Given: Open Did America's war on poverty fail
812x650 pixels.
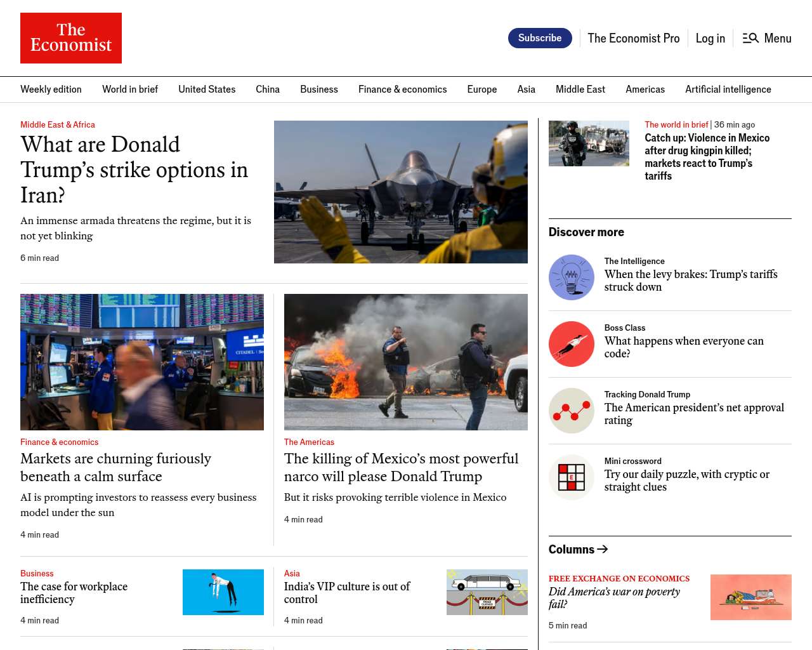Looking at the screenshot, I should [613, 597].
